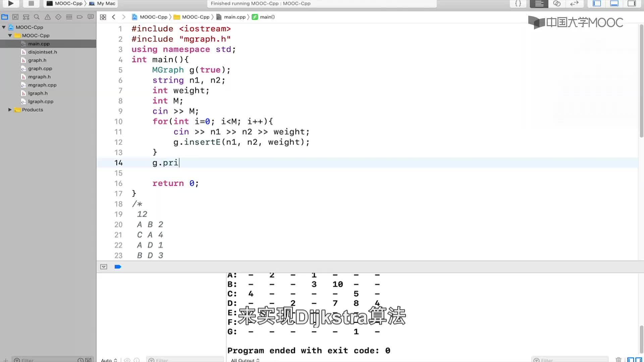Toggle source-control status filter icon
The image size is (644, 362).
88,360
